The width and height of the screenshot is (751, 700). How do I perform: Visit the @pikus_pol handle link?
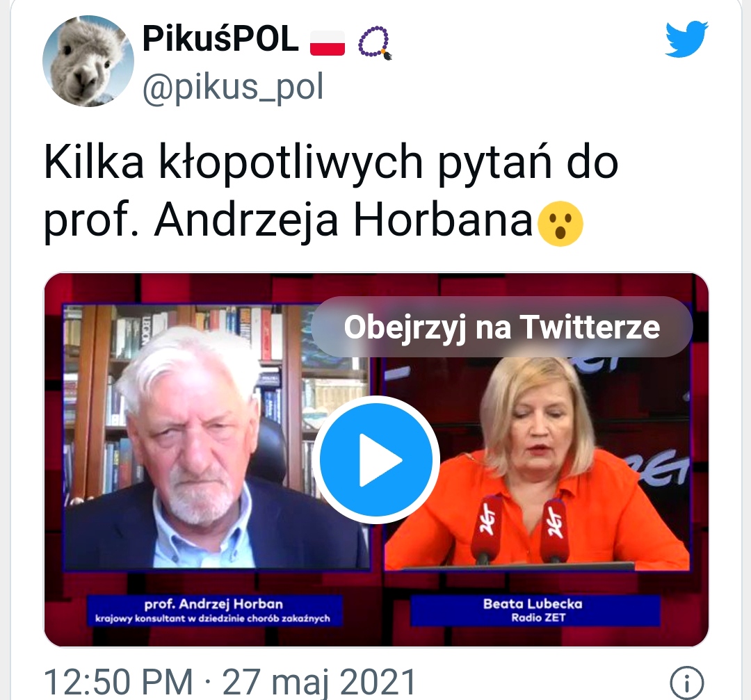(x=233, y=87)
